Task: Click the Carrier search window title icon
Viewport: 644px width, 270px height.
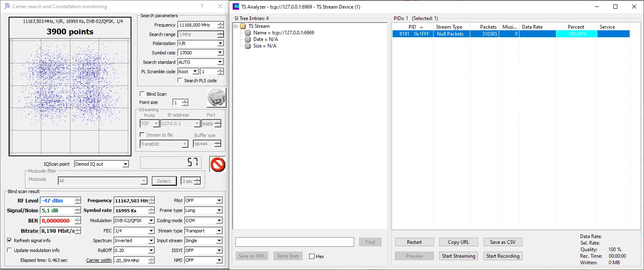Action: pos(7,7)
